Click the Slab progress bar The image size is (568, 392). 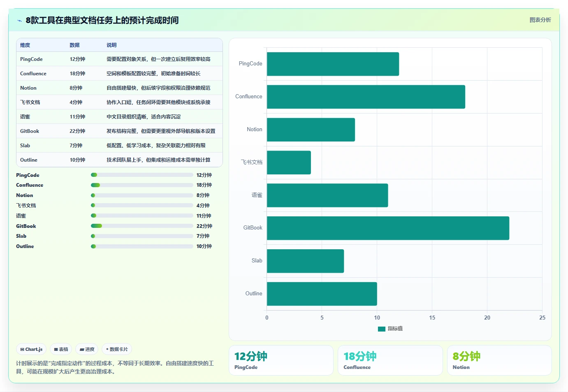pyautogui.click(x=142, y=236)
